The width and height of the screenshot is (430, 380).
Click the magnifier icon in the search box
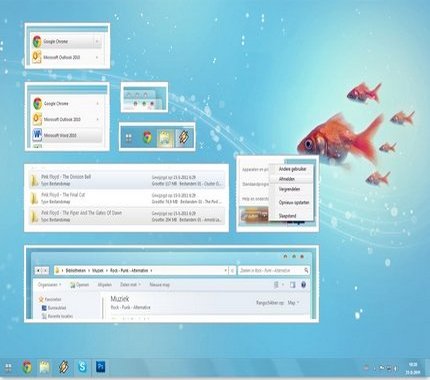click(306, 270)
